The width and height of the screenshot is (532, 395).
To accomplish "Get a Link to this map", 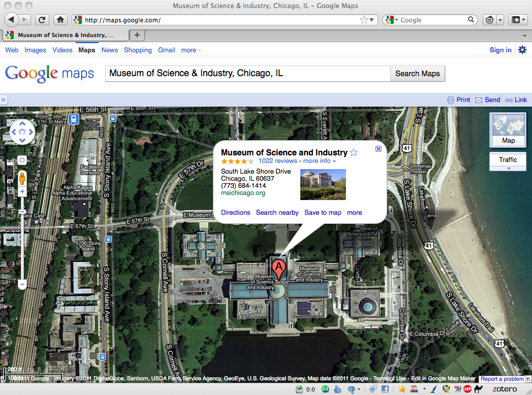I will [x=516, y=100].
